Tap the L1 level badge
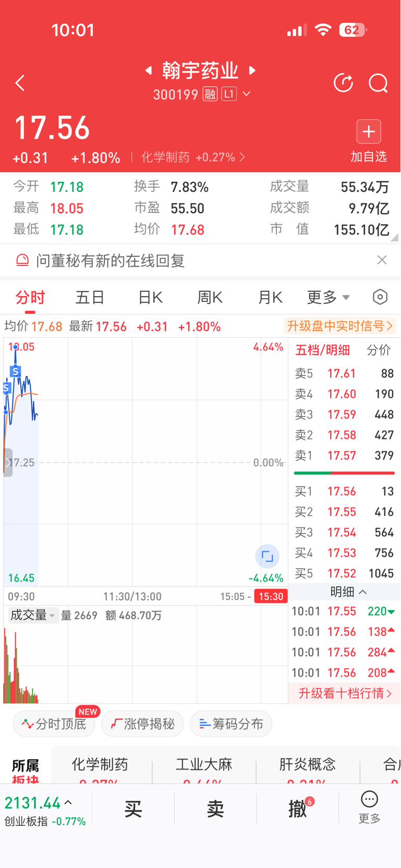This screenshot has height=868, width=401. pyautogui.click(x=229, y=94)
